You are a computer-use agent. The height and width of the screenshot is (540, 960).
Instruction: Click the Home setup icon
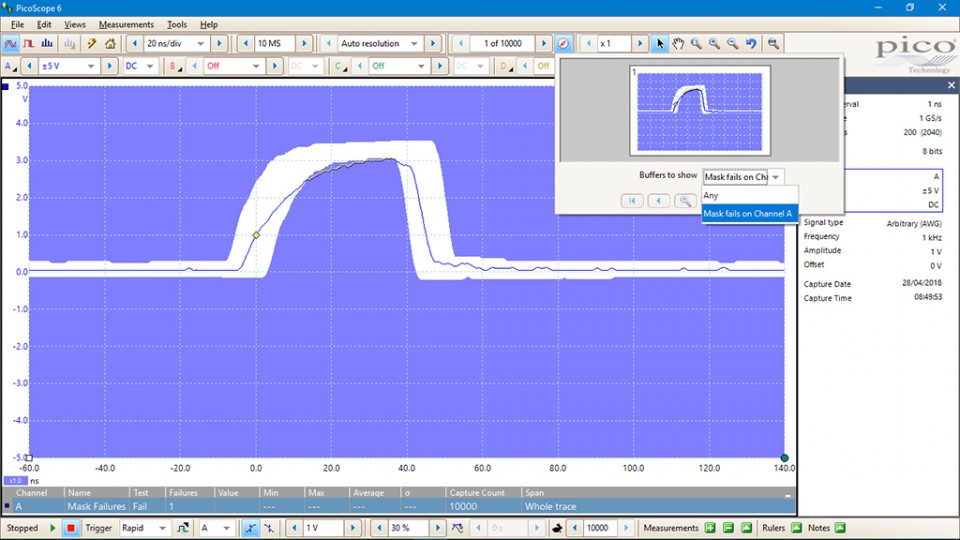click(x=110, y=44)
